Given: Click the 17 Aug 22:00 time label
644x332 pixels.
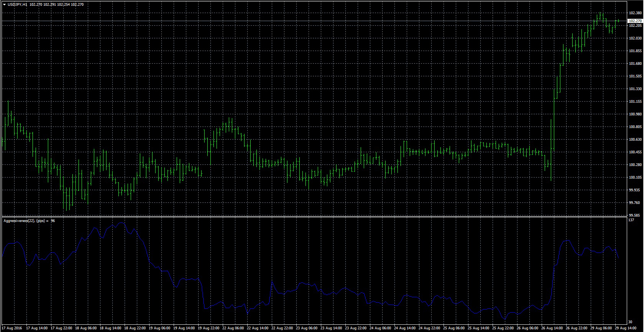Looking at the screenshot, I should (61, 329).
